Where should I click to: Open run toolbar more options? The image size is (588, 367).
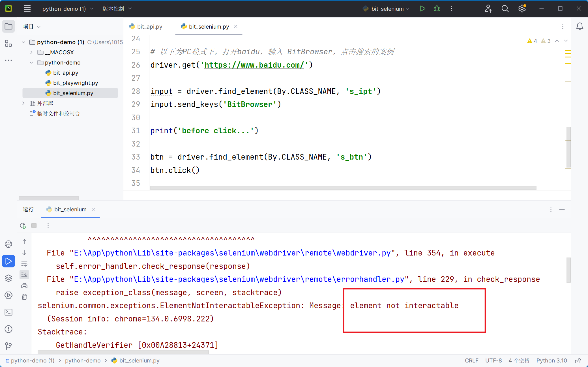pos(48,226)
